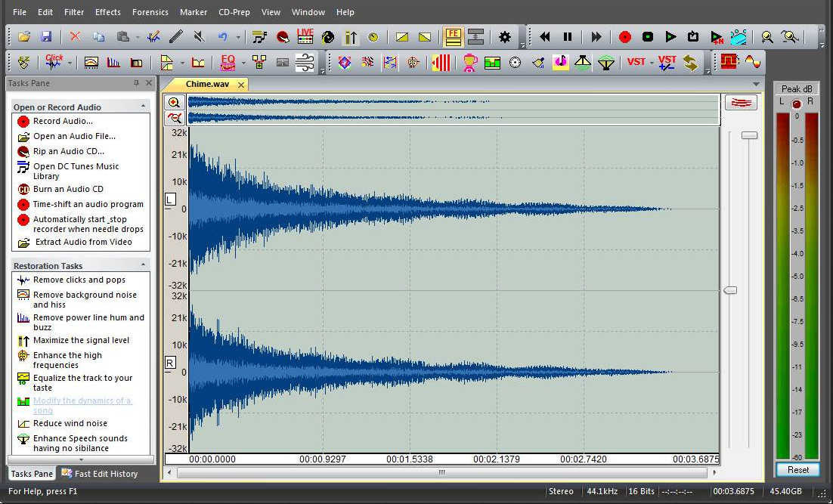Undo the last action

(x=222, y=36)
